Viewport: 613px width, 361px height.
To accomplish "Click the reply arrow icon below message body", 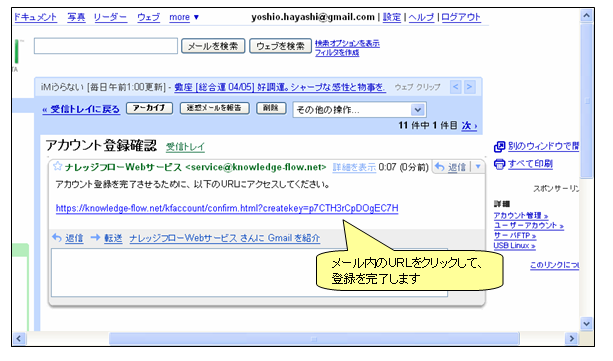I will pos(57,237).
